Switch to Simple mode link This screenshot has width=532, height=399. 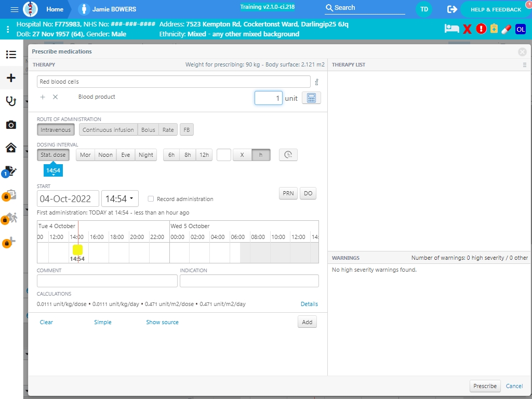click(103, 322)
